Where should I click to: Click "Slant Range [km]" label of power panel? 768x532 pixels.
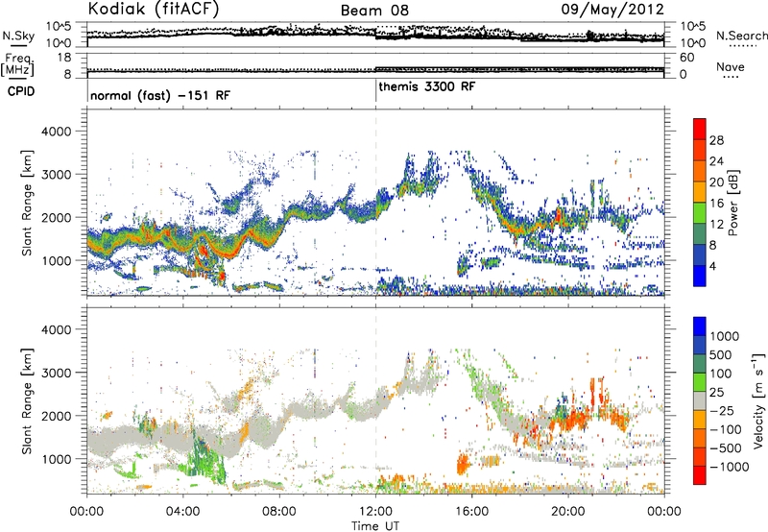pyautogui.click(x=27, y=203)
